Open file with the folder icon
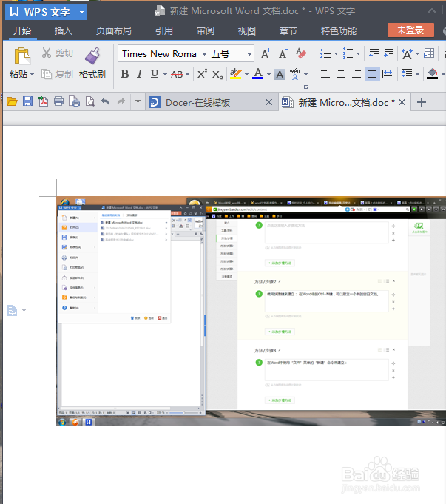This screenshot has height=504, width=446. tap(12, 102)
